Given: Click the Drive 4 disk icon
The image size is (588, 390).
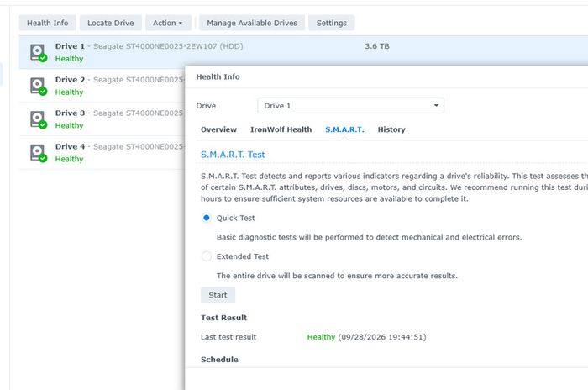Looking at the screenshot, I should (x=39, y=153).
